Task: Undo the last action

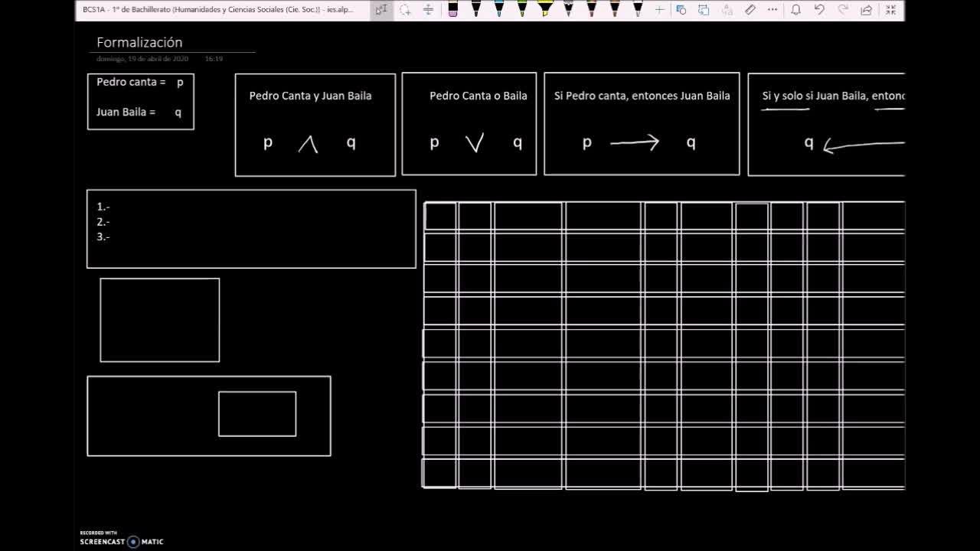Action: 819,10
